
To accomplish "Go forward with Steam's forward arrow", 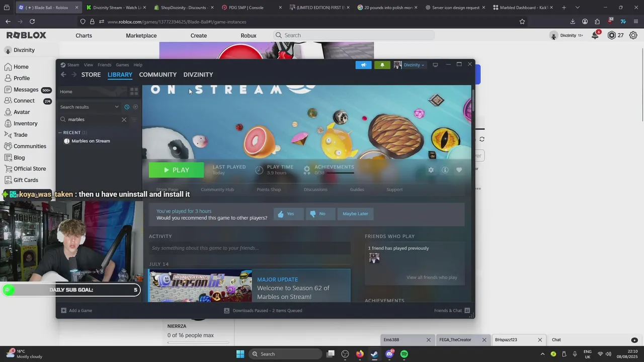I will tap(74, 74).
